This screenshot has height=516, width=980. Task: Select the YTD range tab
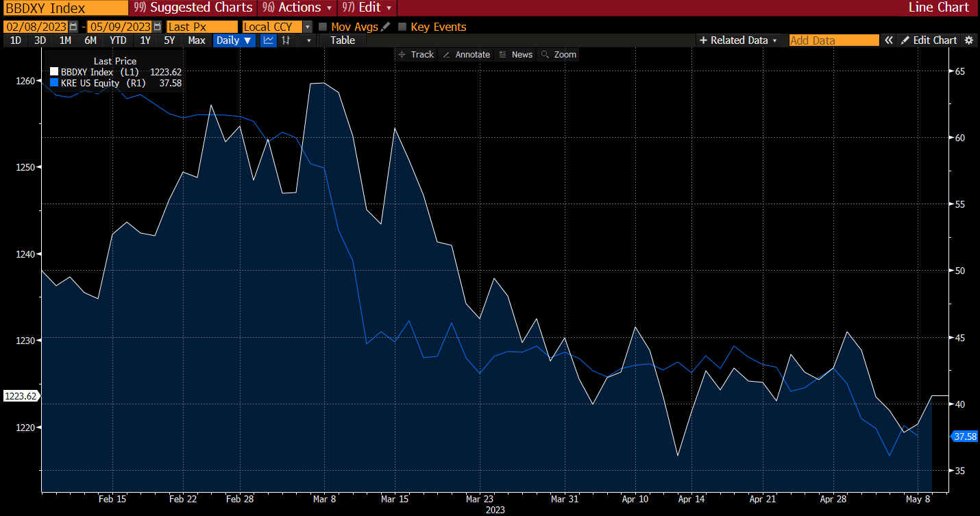click(x=118, y=40)
